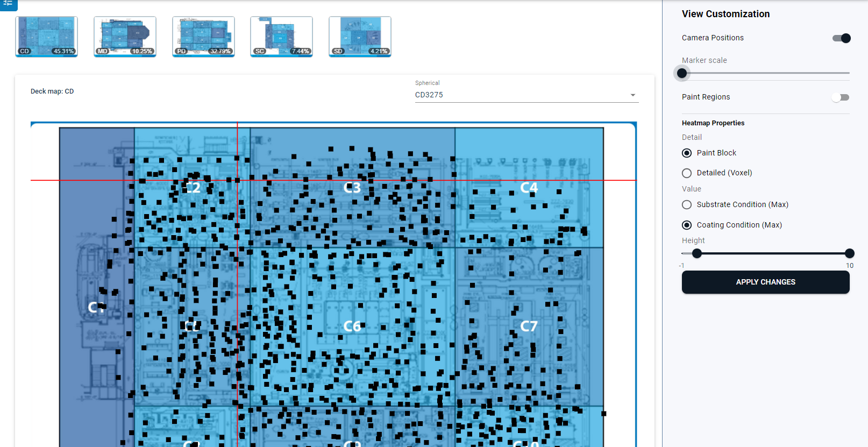Click the APPLY CHANGES button

(x=765, y=282)
